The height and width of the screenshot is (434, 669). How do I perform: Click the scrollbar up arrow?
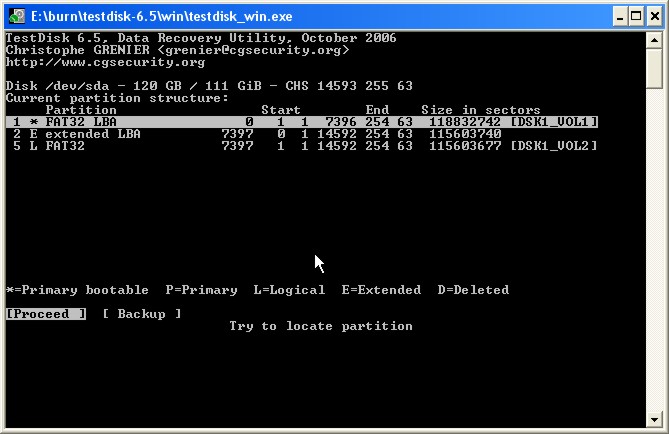[x=654, y=40]
